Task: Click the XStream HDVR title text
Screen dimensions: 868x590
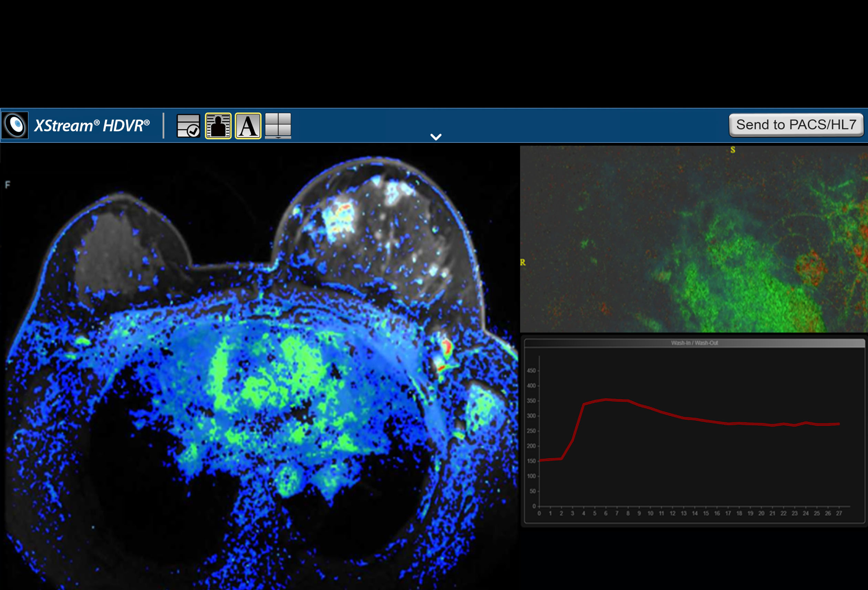Action: [92, 125]
